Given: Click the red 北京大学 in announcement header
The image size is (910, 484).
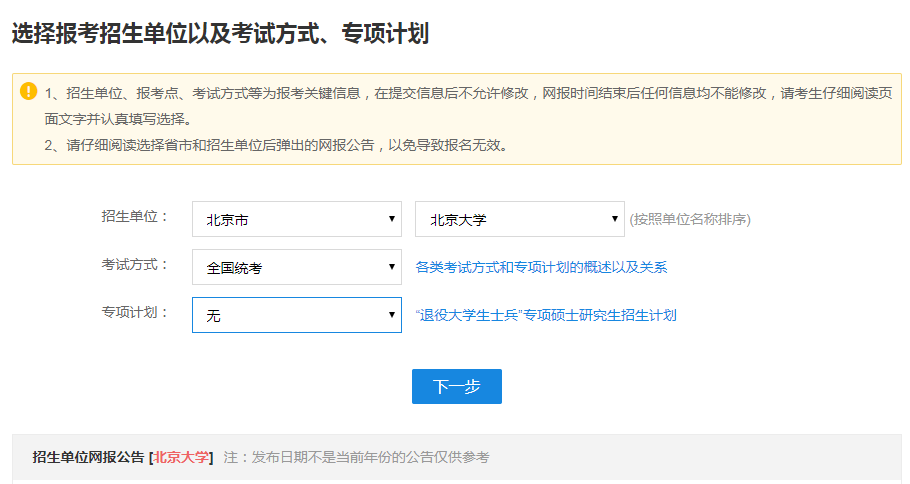Looking at the screenshot, I should 181,457.
